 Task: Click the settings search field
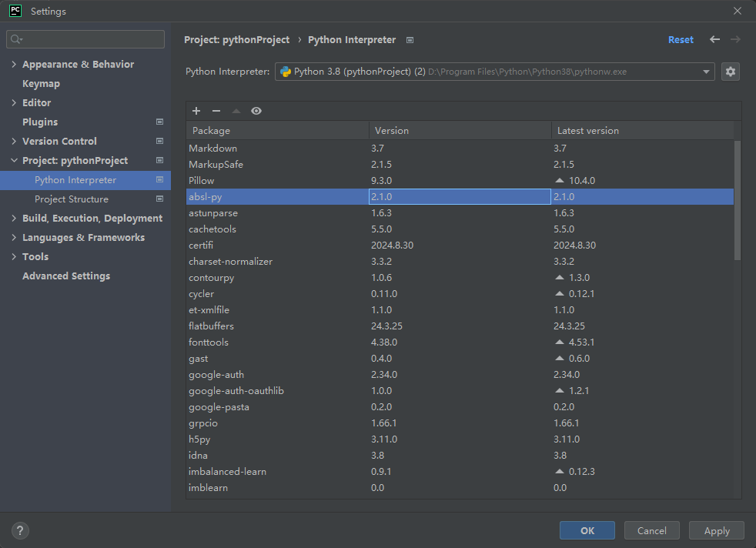[x=85, y=39]
